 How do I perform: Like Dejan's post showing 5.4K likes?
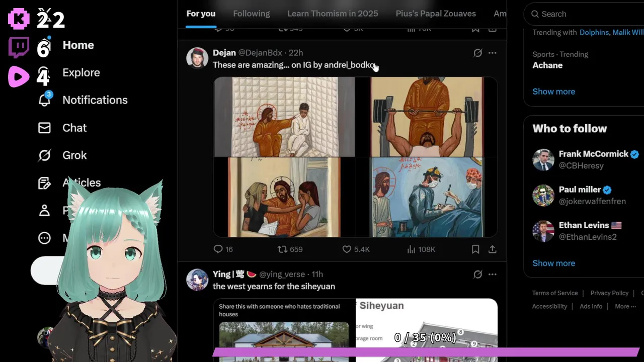tap(356, 249)
